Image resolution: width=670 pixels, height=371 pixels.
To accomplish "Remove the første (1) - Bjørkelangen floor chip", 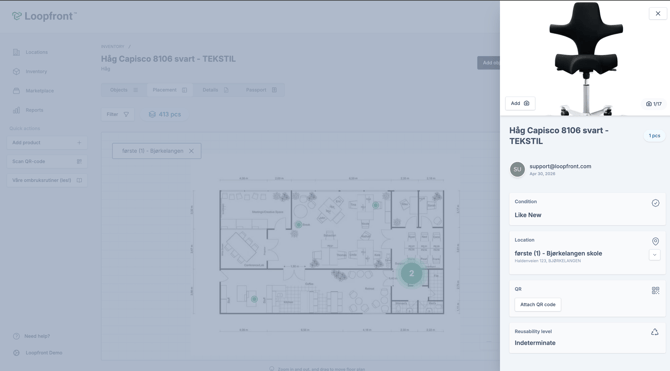I will tap(191, 151).
